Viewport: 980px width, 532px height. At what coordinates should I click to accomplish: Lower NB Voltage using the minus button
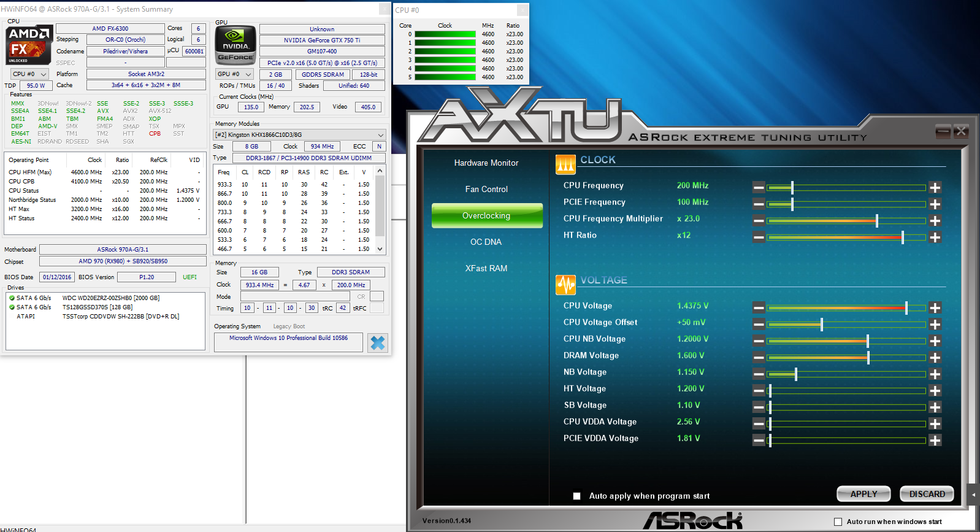pos(759,374)
